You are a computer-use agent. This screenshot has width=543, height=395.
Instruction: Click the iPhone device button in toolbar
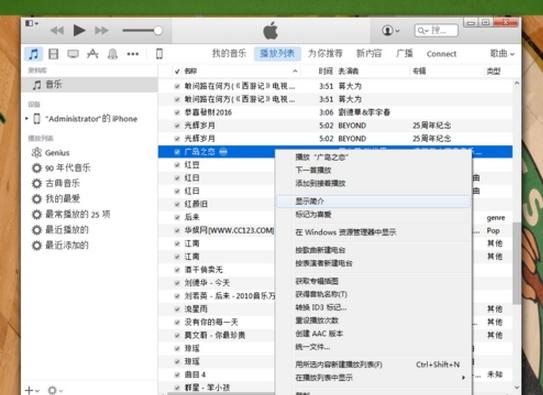click(x=159, y=54)
